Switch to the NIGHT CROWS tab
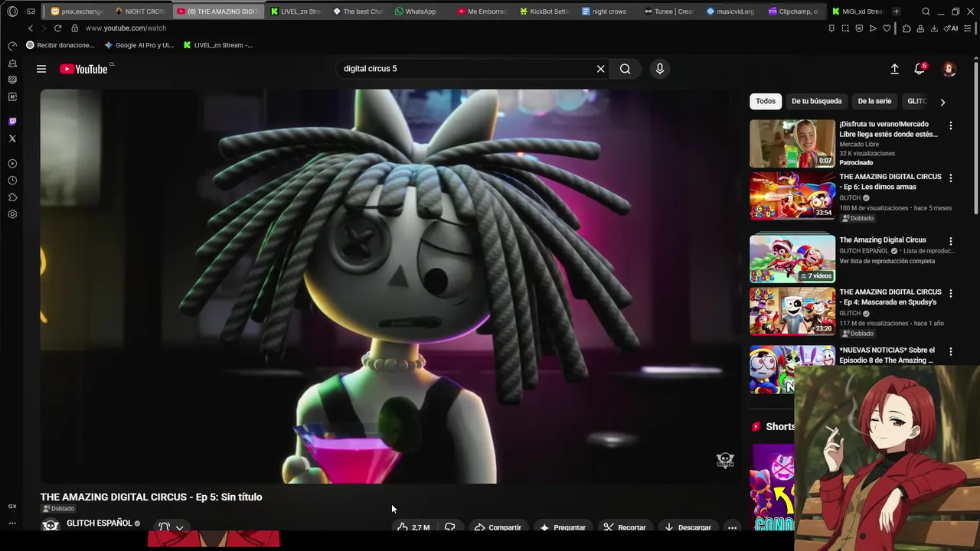The image size is (980, 551). pyautogui.click(x=141, y=11)
